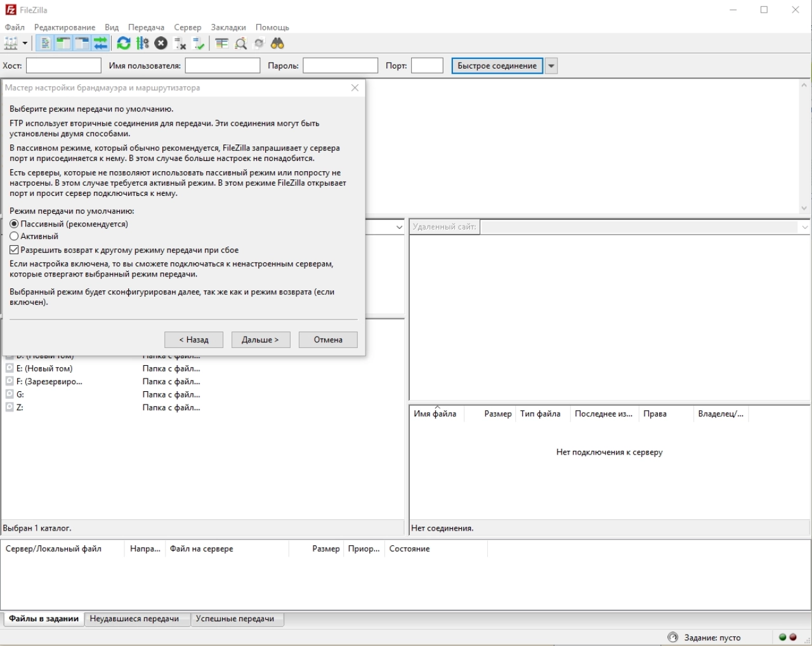Click the Сервер/Локальный файл queue column header
The width and height of the screenshot is (812, 646).
coord(63,549)
